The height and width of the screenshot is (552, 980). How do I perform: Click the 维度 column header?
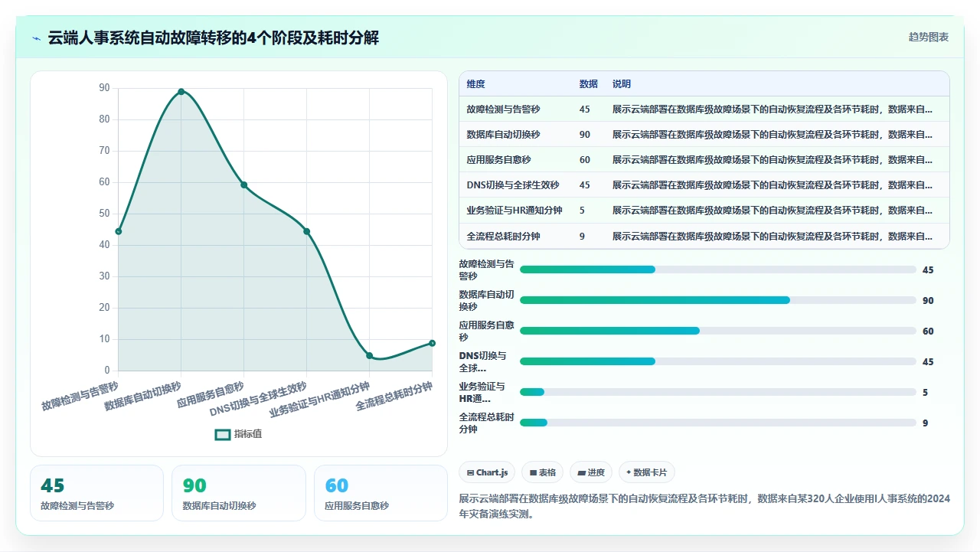click(475, 84)
